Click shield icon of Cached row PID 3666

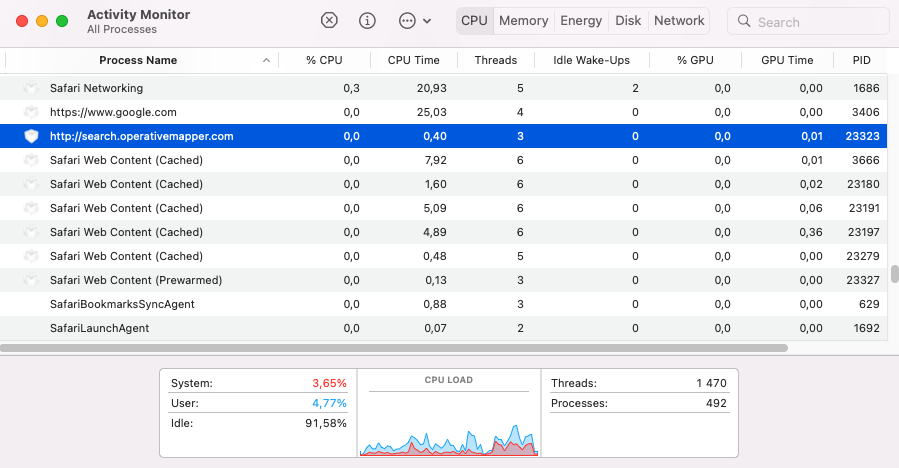tap(32, 161)
